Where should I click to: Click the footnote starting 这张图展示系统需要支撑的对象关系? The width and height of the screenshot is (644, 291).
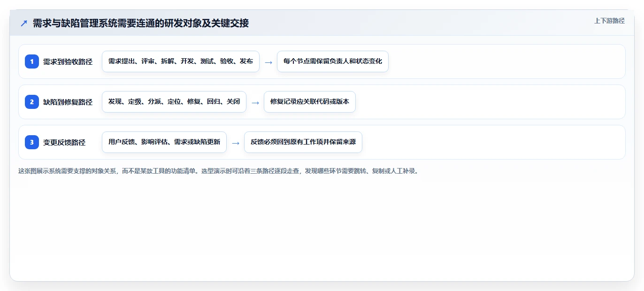click(218, 171)
